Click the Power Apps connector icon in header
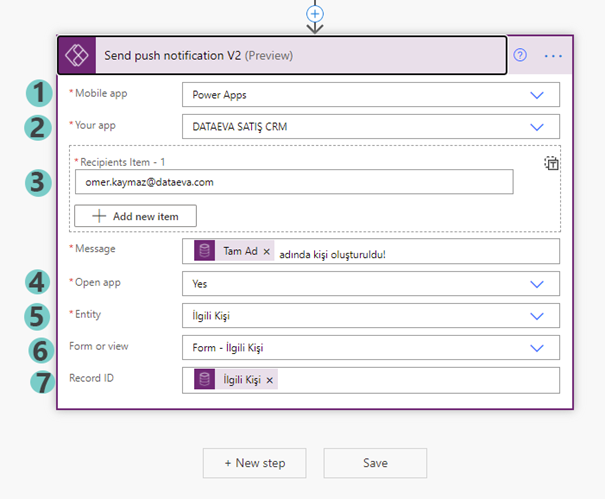The image size is (605, 499). point(77,56)
